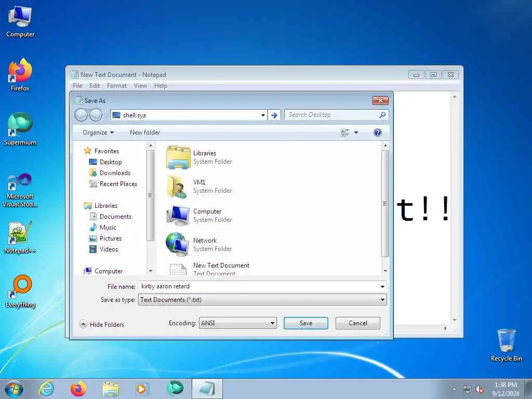Open Notepad View menu

click(140, 86)
